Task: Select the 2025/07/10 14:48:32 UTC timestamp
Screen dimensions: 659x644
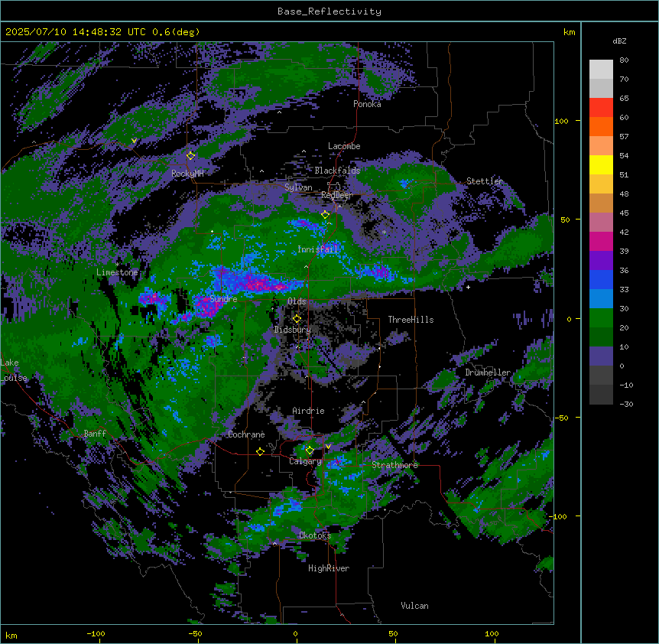Action: 75,32
